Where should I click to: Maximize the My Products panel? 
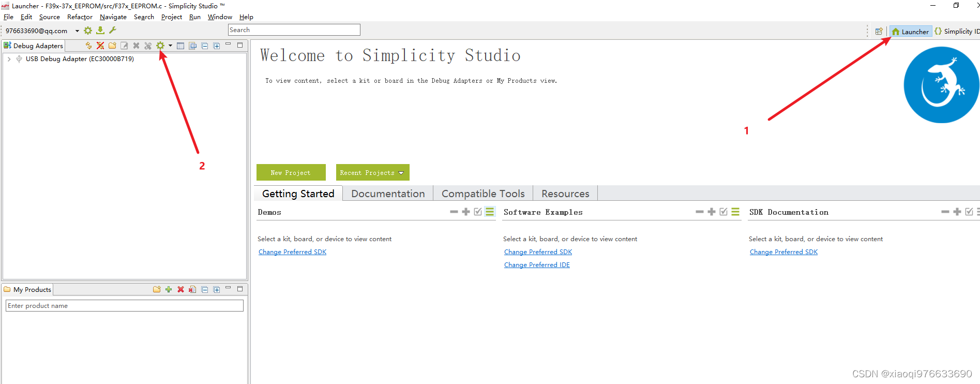click(240, 289)
